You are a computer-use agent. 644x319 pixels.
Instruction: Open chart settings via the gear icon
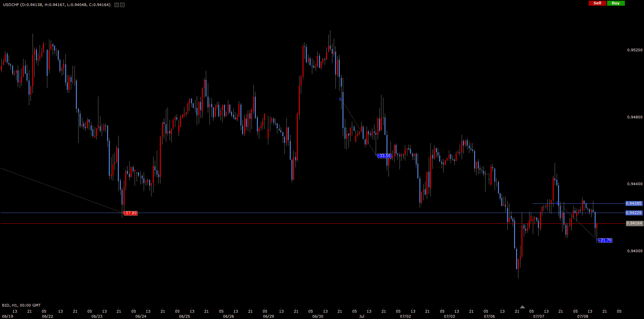coord(123,5)
